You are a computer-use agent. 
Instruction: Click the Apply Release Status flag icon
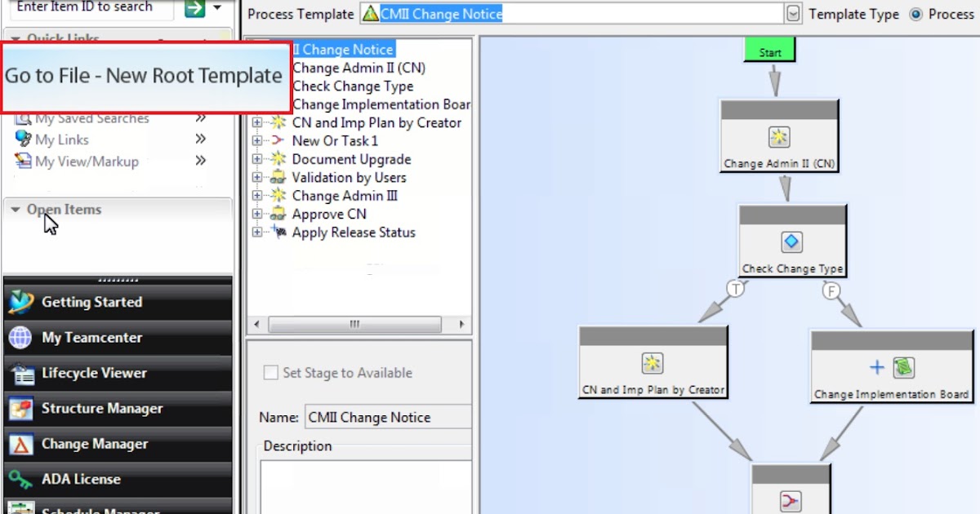click(x=278, y=233)
